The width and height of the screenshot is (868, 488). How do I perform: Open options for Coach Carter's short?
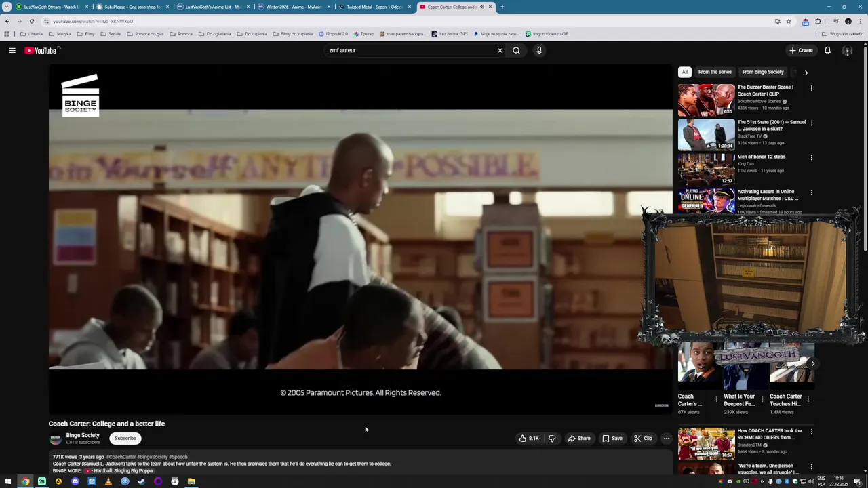point(716,399)
